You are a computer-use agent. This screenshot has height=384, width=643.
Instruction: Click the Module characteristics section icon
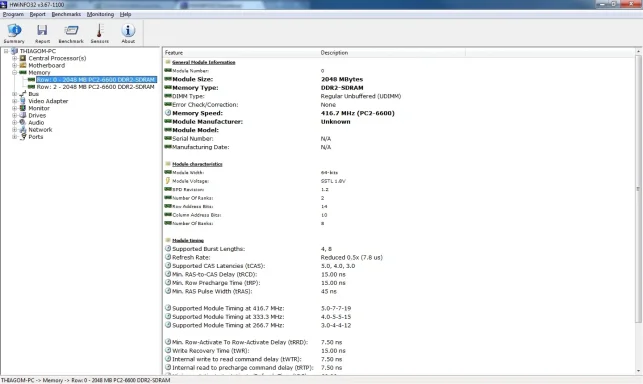168,164
